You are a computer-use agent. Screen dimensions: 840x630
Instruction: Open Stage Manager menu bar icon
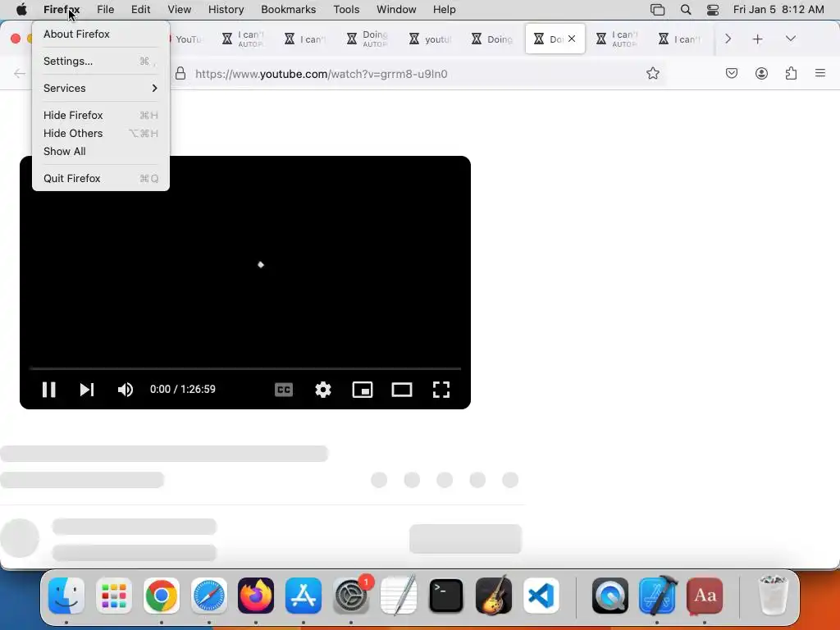(657, 10)
